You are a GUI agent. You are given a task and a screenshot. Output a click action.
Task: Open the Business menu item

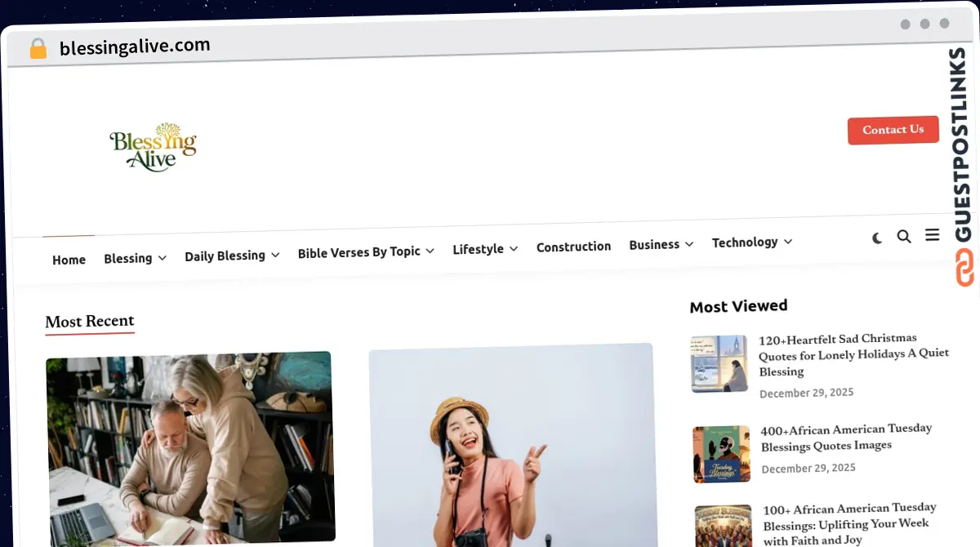(x=654, y=244)
